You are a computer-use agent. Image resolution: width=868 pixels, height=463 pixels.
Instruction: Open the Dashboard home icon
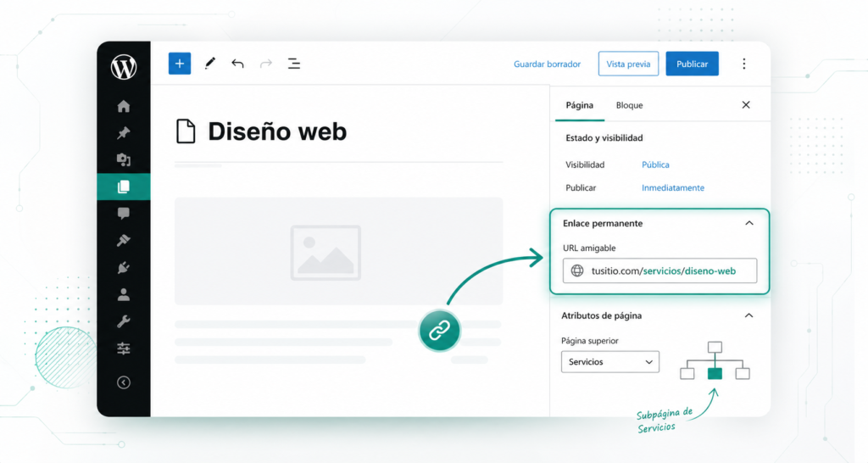pos(124,106)
